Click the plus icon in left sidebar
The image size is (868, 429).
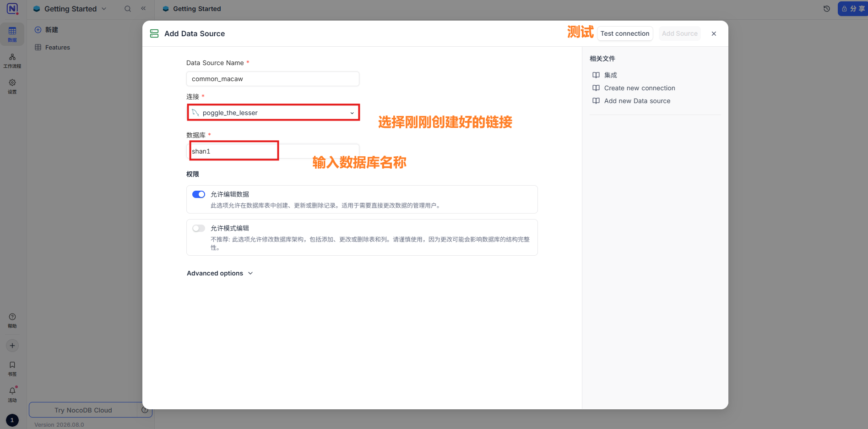point(12,346)
